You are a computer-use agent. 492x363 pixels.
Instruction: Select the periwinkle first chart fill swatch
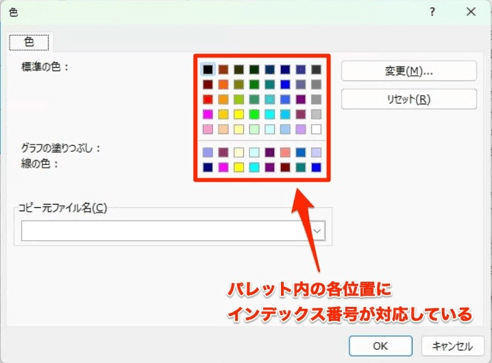coord(208,152)
